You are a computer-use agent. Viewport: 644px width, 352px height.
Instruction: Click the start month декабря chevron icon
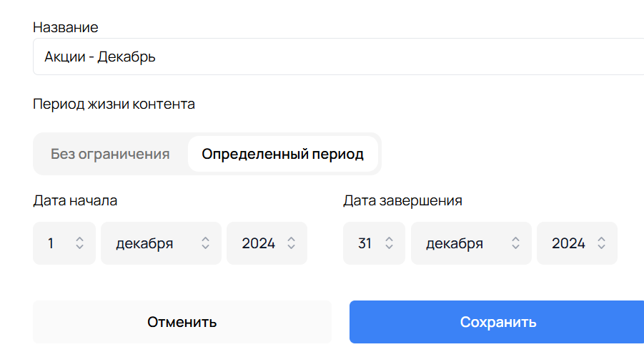[205, 243]
